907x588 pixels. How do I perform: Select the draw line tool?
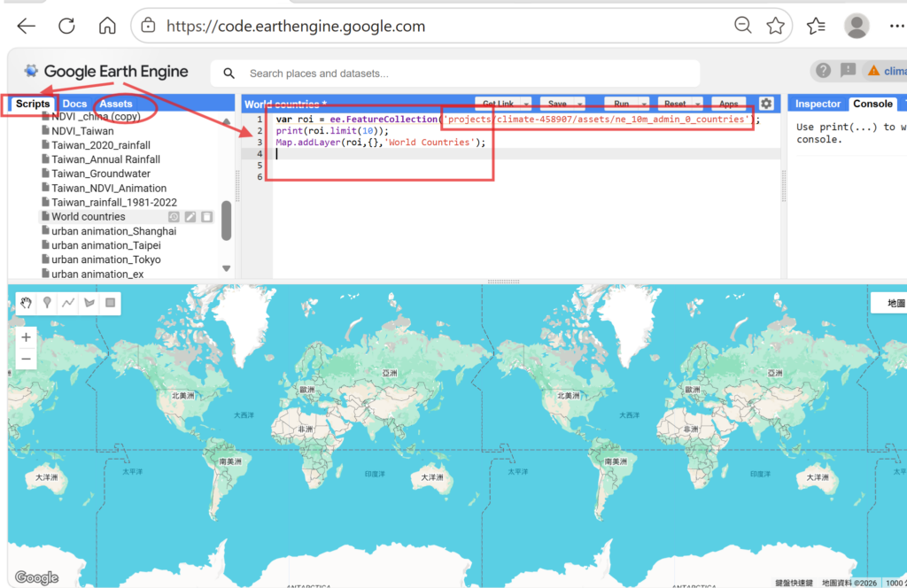[68, 304]
